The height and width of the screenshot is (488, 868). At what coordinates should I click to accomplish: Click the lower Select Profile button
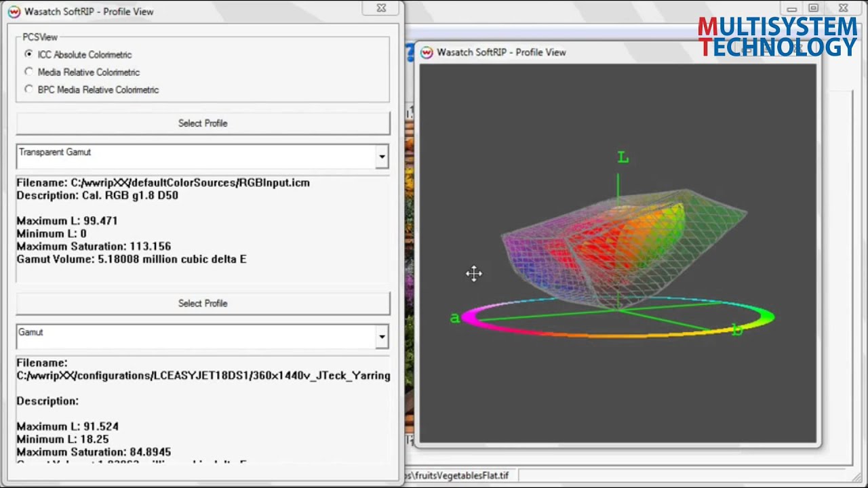coord(203,304)
